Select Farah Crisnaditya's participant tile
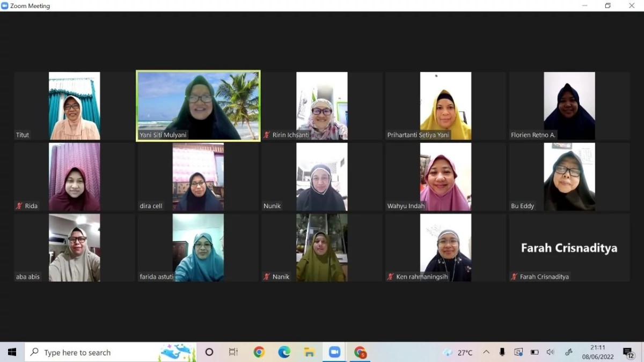 (x=569, y=248)
